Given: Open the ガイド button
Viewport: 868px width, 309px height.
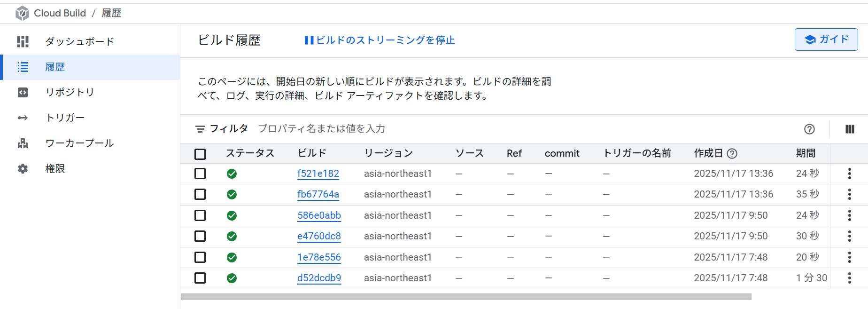Looking at the screenshot, I should (x=826, y=40).
